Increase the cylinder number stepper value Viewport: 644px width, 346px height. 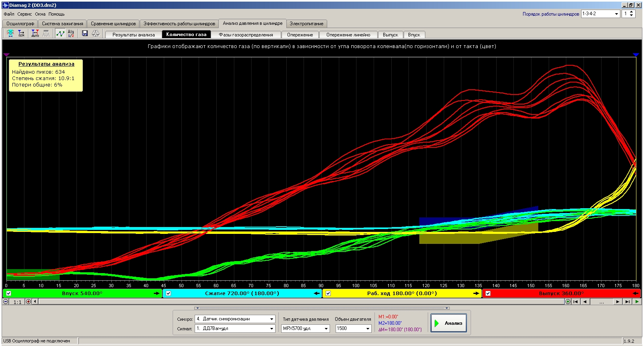(632, 12)
